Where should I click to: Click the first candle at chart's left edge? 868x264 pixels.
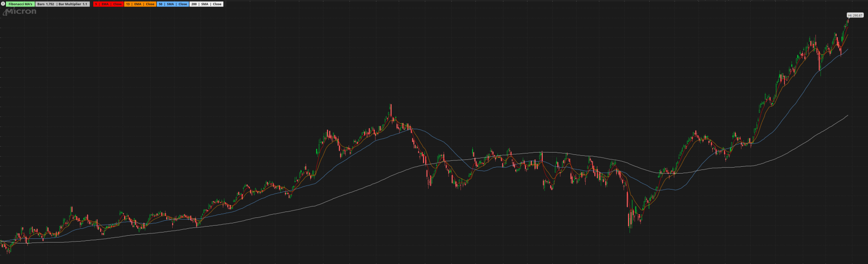(x=1, y=243)
